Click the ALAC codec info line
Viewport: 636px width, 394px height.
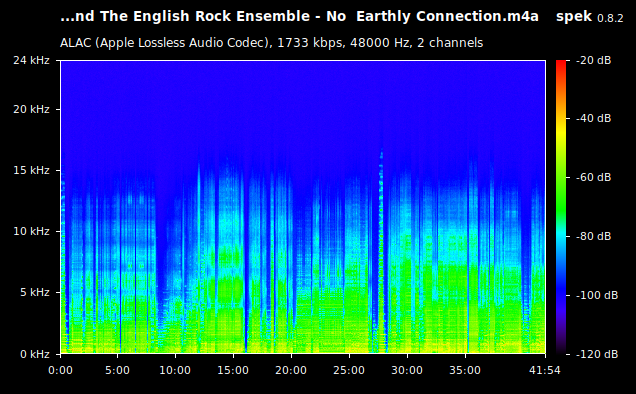coord(271,43)
